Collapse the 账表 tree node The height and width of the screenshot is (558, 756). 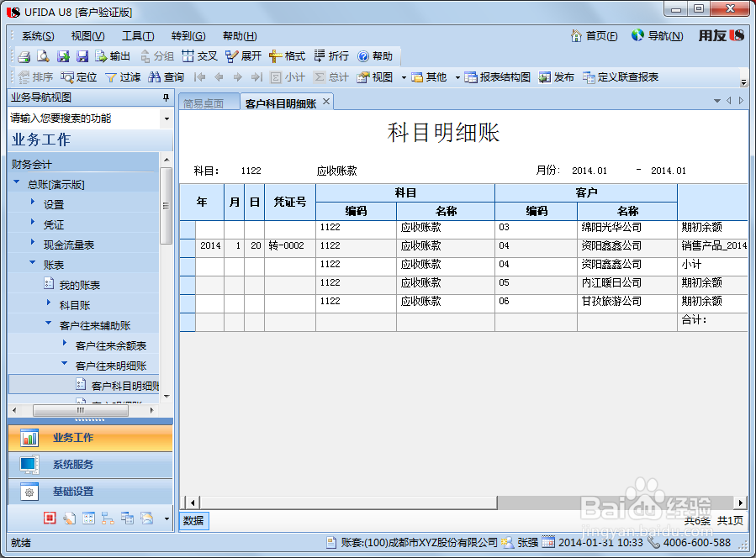tap(33, 263)
